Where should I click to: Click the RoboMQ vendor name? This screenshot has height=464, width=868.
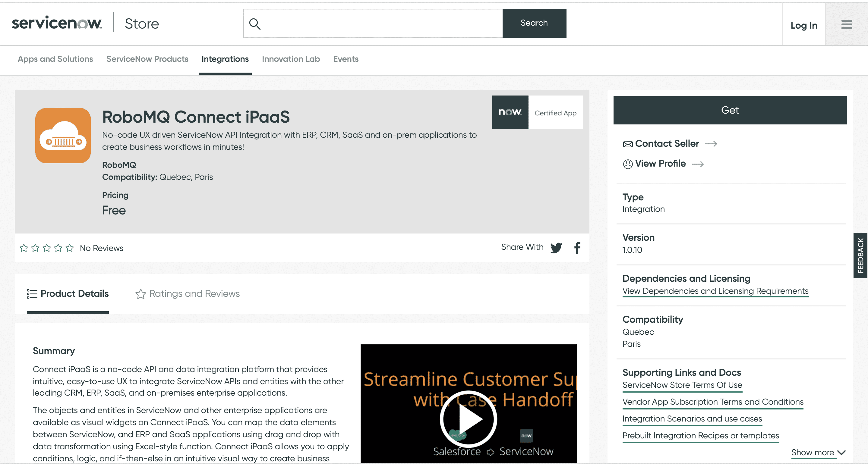pyautogui.click(x=119, y=165)
